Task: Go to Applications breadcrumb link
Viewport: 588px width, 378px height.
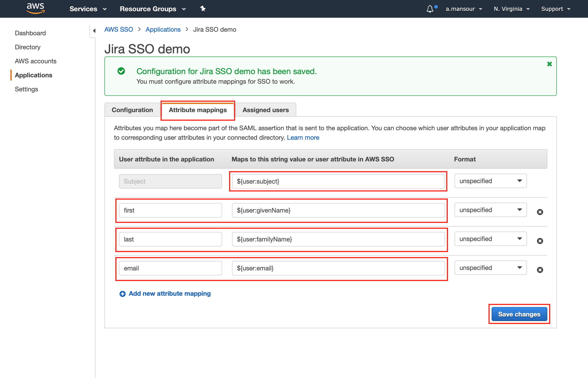Action: tap(163, 29)
